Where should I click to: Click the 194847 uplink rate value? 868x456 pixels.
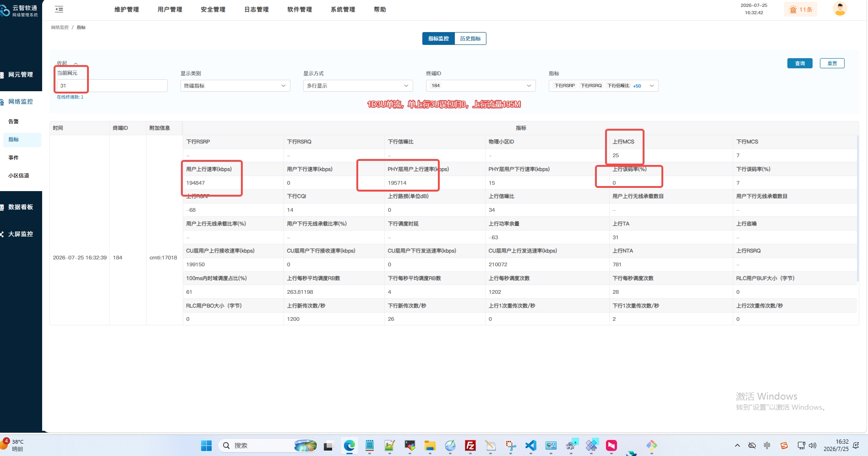(196, 183)
